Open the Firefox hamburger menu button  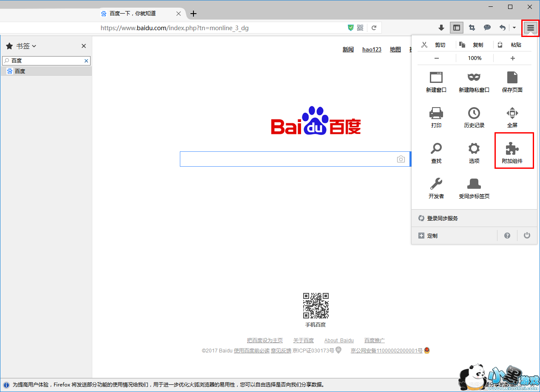click(x=530, y=28)
